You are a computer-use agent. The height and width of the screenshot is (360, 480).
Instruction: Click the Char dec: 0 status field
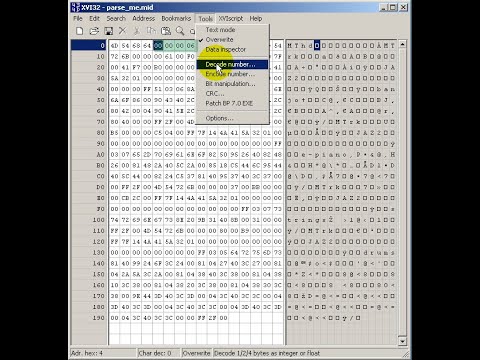(x=159, y=353)
